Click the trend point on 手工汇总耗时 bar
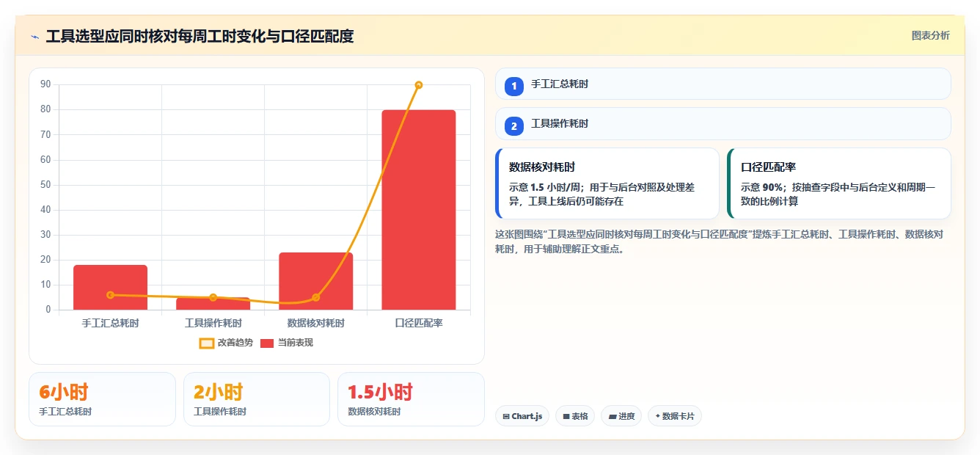The image size is (980, 455). pyautogui.click(x=110, y=295)
